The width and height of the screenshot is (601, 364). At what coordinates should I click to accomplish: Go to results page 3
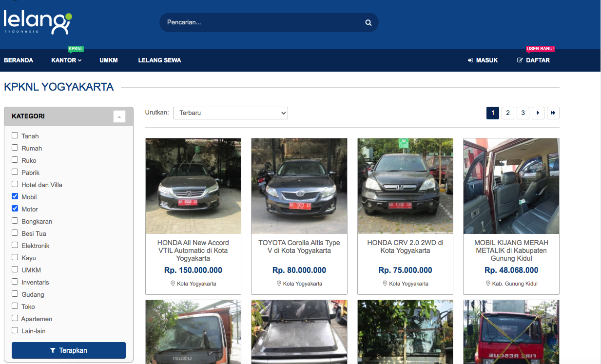[x=523, y=113]
